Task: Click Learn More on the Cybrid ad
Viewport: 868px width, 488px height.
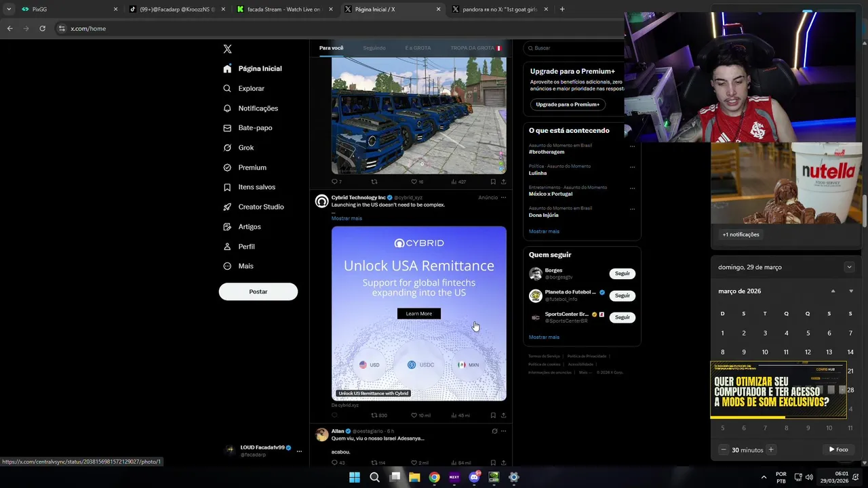Action: (x=418, y=313)
